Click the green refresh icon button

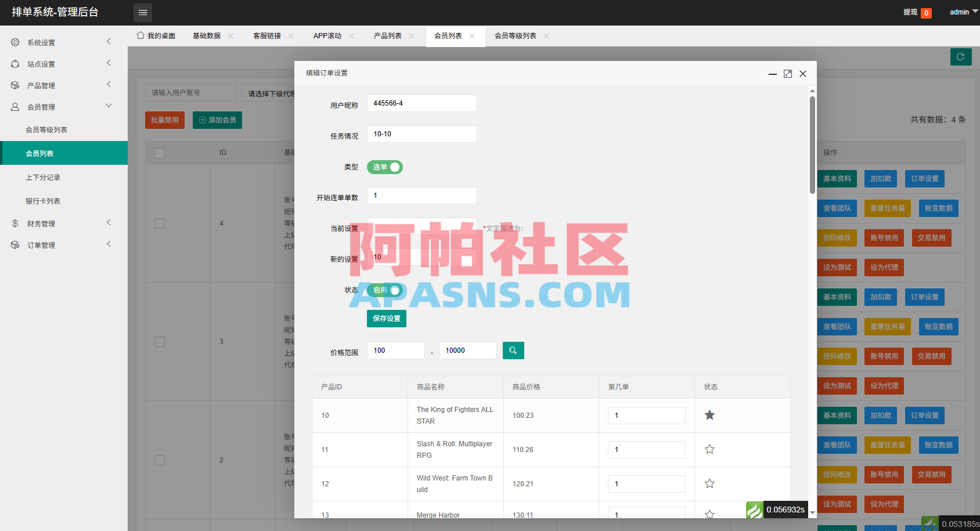pyautogui.click(x=961, y=57)
